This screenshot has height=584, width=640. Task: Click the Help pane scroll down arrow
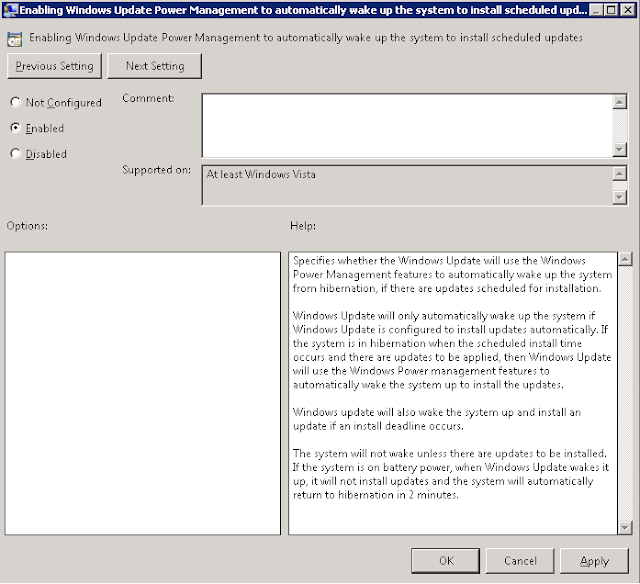click(625, 528)
